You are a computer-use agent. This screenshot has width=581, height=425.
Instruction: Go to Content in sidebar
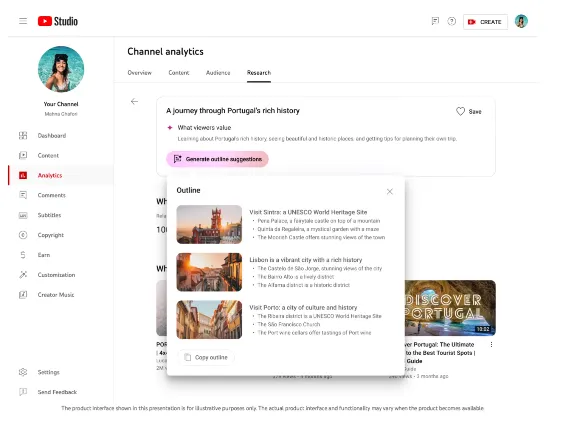[48, 156]
